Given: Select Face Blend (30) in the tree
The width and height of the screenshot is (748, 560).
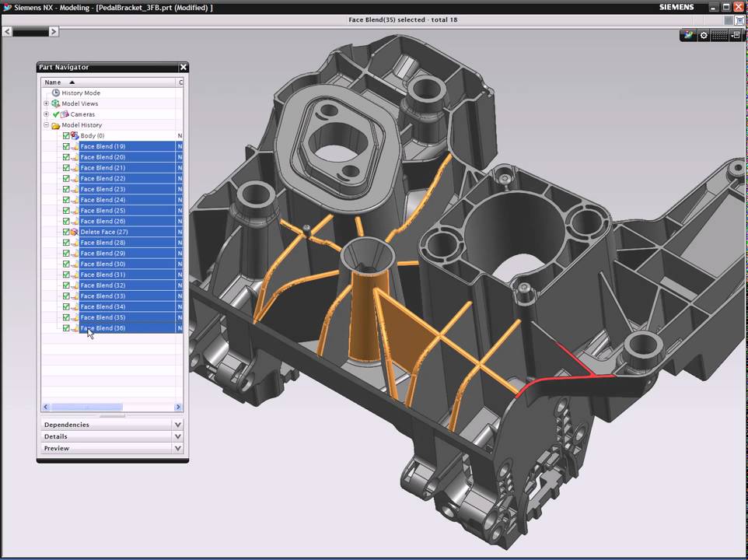Looking at the screenshot, I should (103, 264).
